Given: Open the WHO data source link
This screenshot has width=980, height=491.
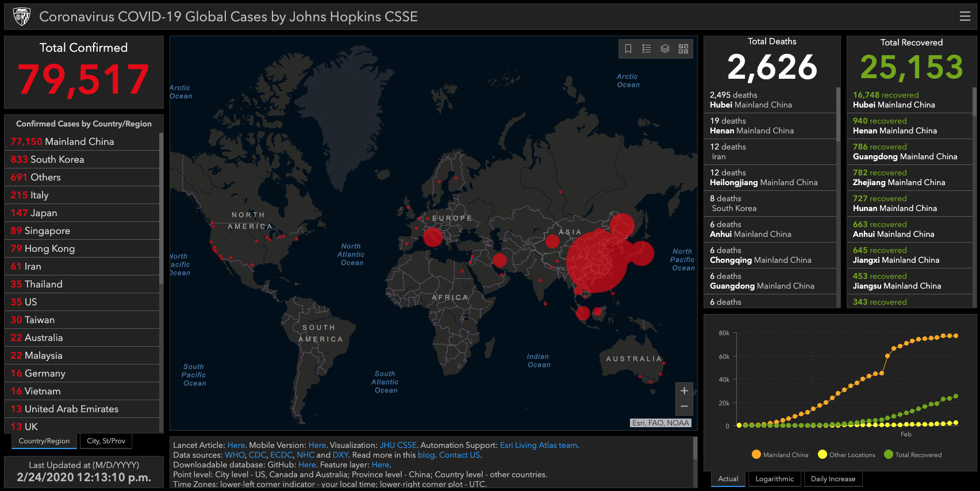Looking at the screenshot, I should pyautogui.click(x=235, y=455).
